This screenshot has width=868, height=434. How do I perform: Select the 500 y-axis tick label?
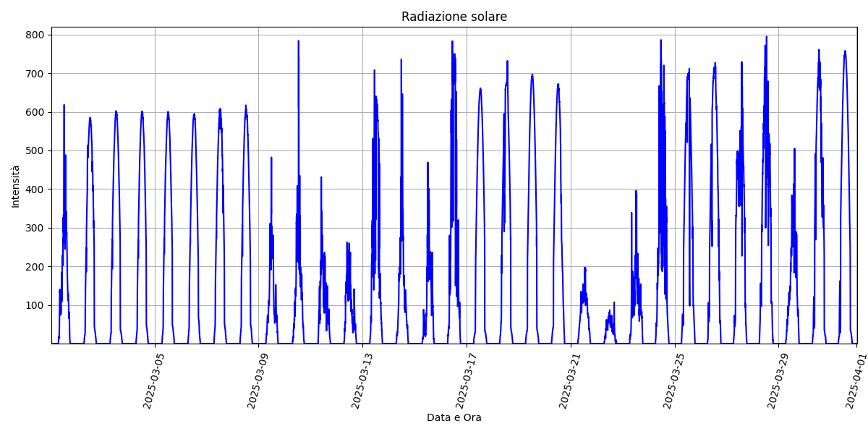pyautogui.click(x=35, y=150)
